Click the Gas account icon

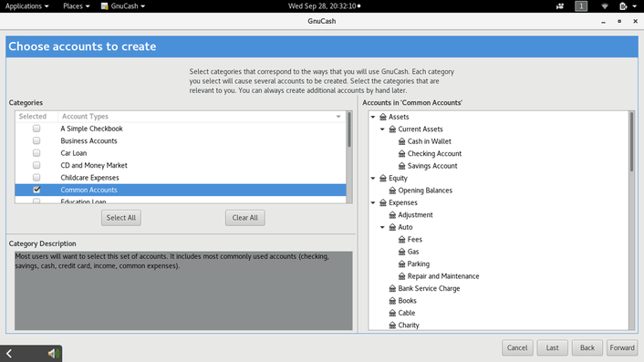(401, 252)
